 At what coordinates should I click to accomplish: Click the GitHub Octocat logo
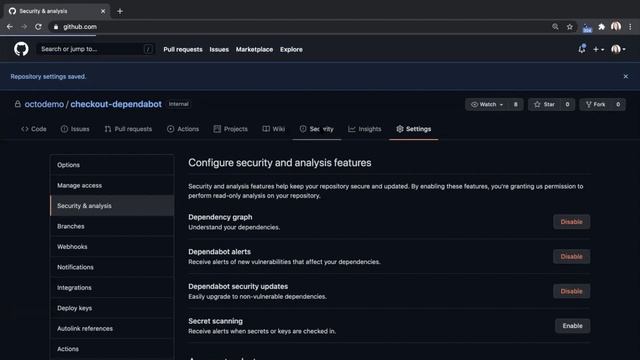point(21,49)
